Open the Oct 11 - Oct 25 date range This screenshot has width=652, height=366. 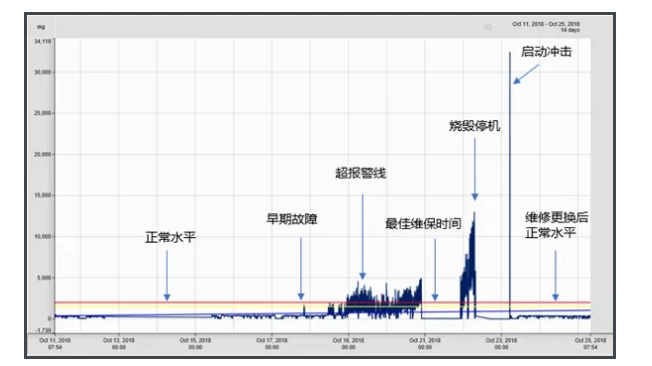click(546, 27)
